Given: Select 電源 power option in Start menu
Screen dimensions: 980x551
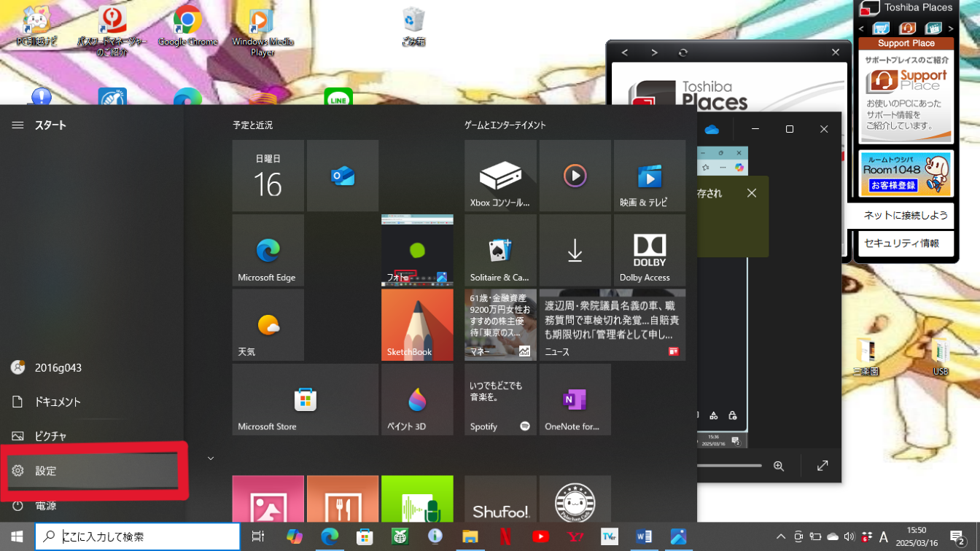Looking at the screenshot, I should pos(45,506).
